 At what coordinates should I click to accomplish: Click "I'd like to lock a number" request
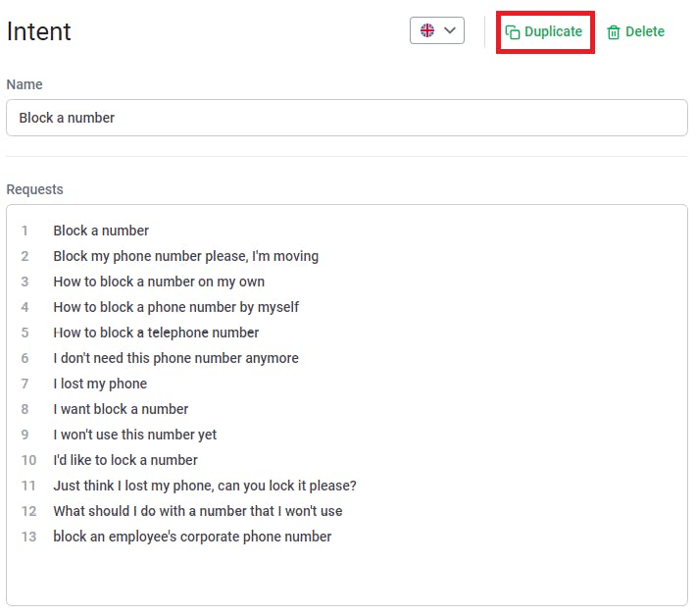click(125, 460)
